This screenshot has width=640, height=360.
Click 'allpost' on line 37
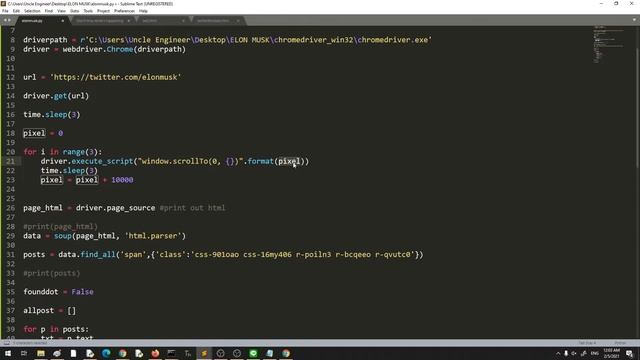coord(38,311)
